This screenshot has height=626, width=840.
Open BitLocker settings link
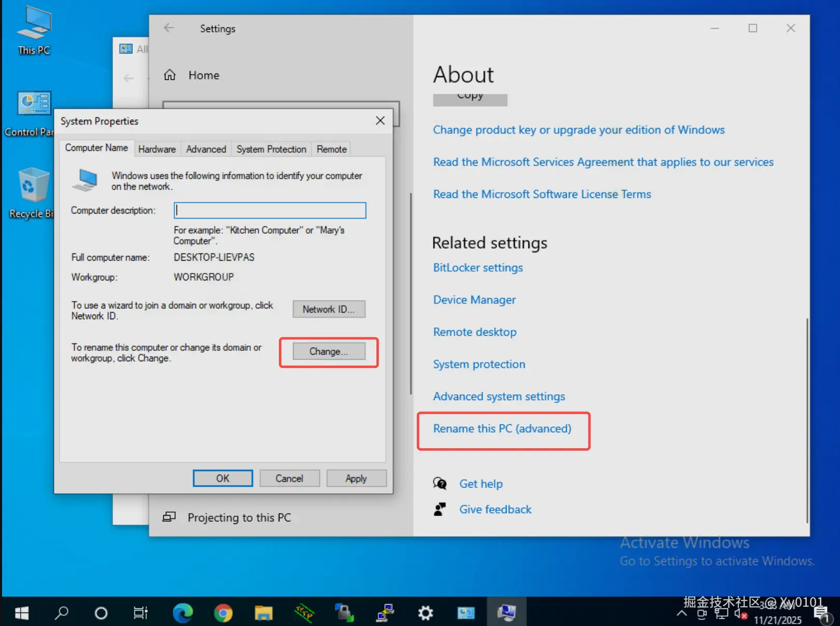[x=478, y=267]
